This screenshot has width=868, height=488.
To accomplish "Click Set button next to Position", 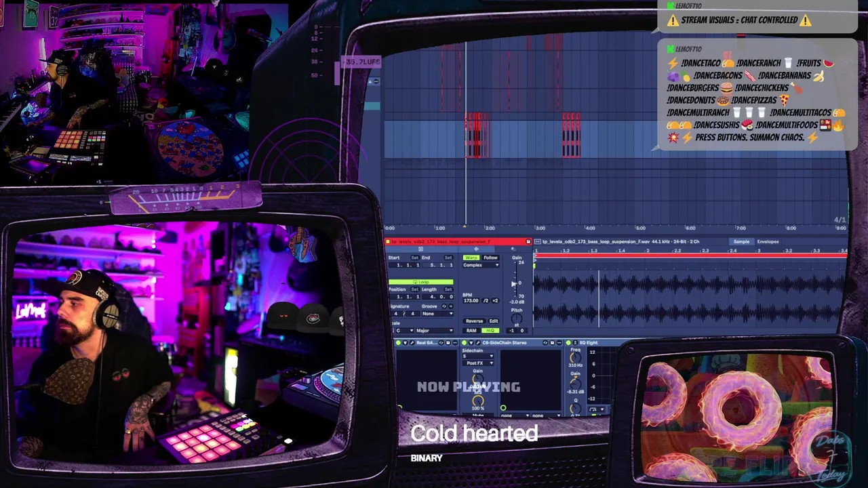I will [415, 289].
